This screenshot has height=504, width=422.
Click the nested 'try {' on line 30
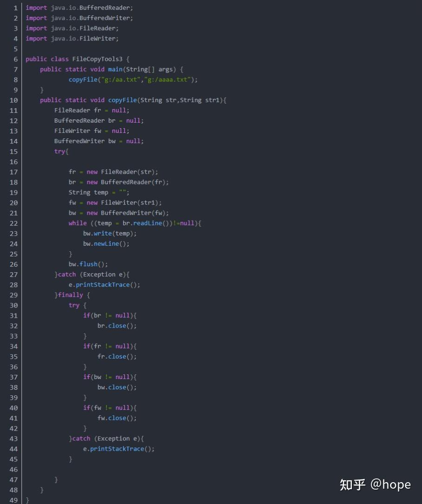click(78, 305)
